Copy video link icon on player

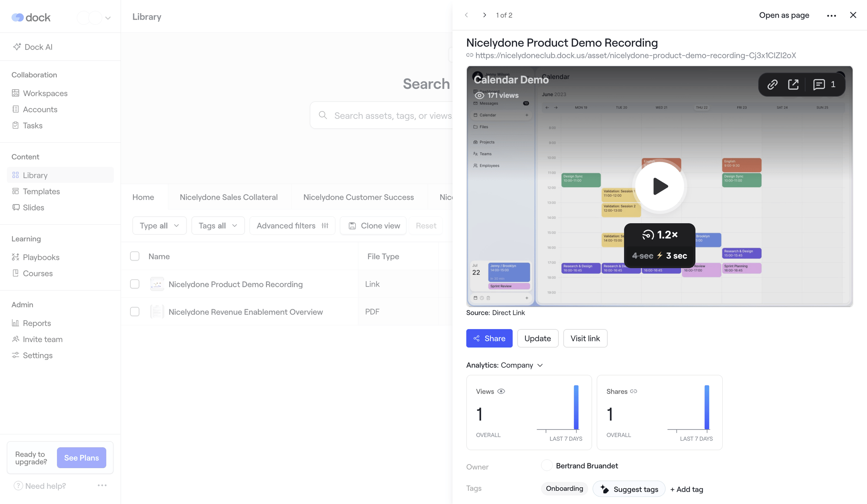pyautogui.click(x=772, y=85)
